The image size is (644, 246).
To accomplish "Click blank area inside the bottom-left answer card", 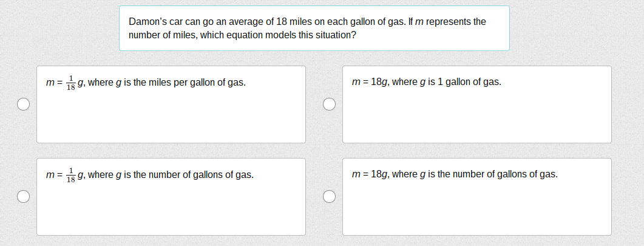I will [x=171, y=210].
